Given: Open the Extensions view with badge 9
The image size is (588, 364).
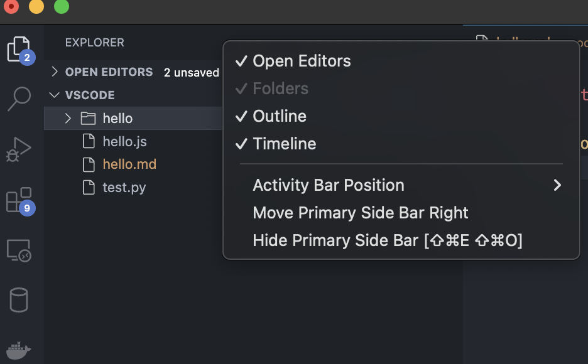Looking at the screenshot, I should click(x=19, y=200).
